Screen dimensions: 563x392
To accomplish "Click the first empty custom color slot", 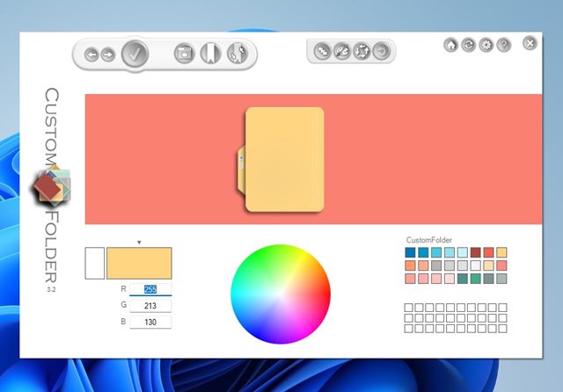I will (408, 308).
